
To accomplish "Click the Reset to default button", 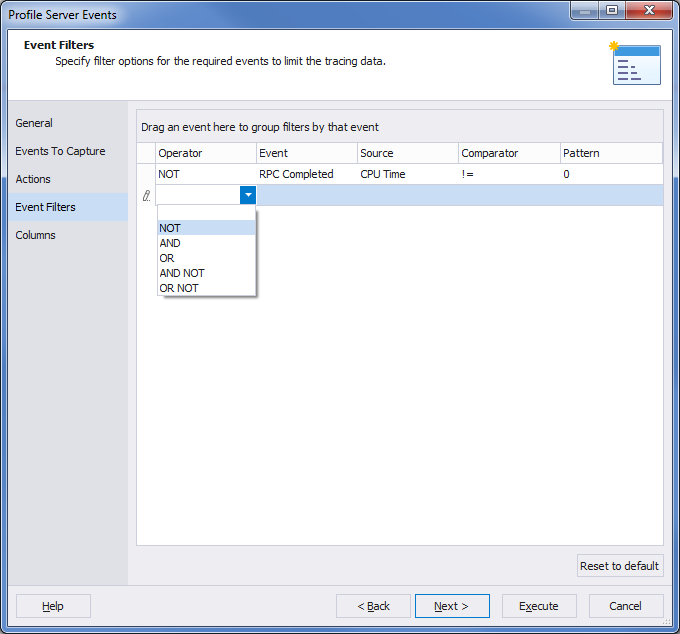I will [620, 566].
